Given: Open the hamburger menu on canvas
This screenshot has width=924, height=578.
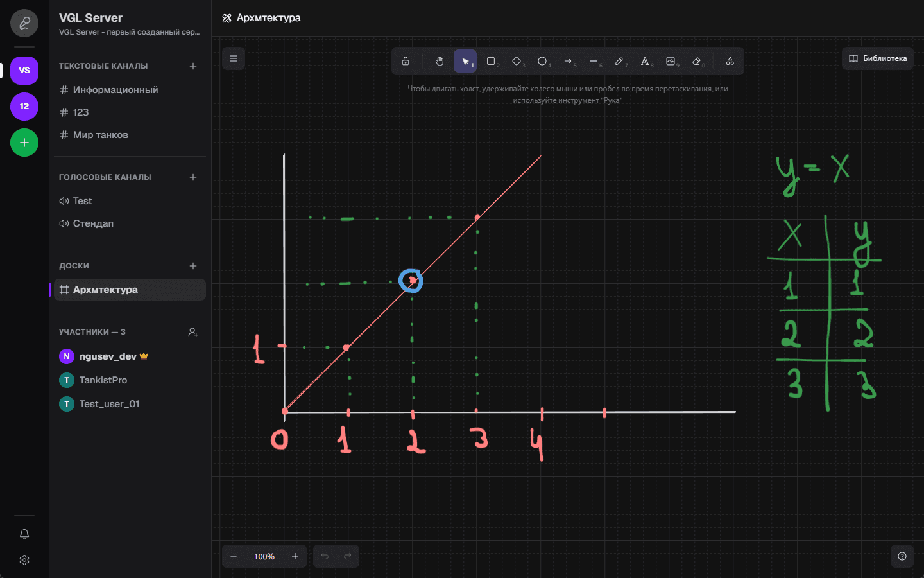Looking at the screenshot, I should point(234,58).
